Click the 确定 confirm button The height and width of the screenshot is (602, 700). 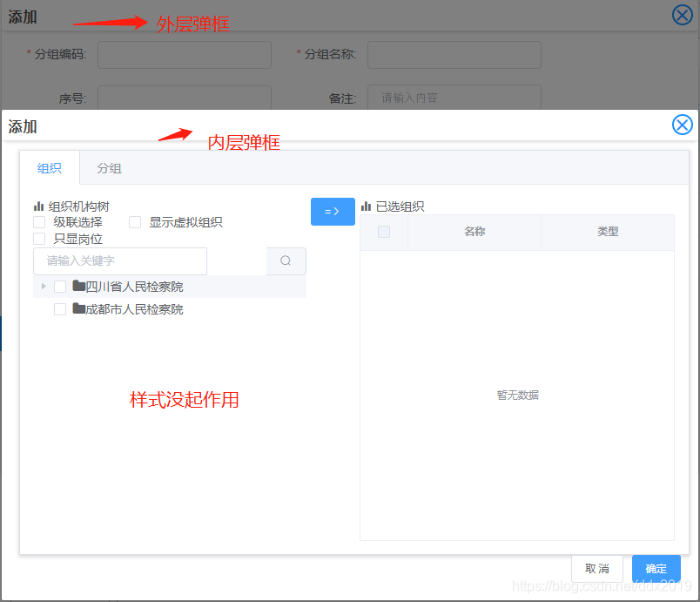pyautogui.click(x=656, y=568)
